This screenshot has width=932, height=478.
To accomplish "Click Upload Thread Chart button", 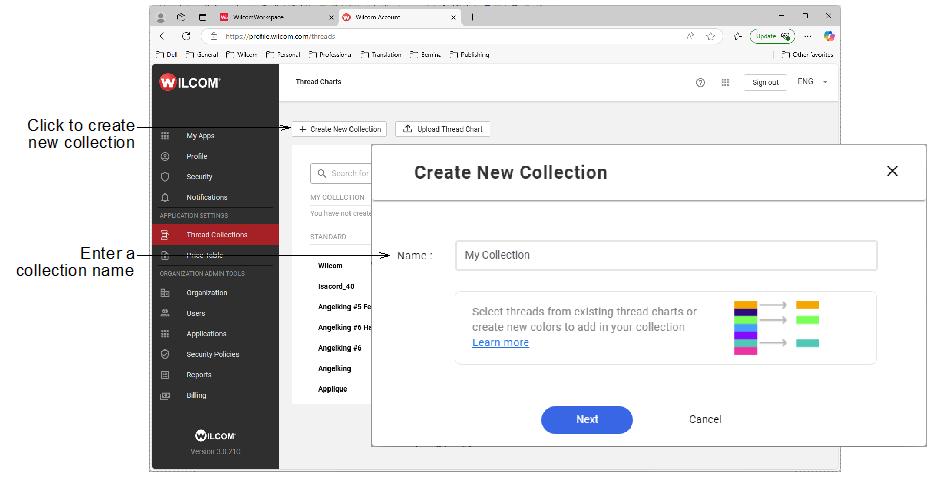I will tap(442, 129).
